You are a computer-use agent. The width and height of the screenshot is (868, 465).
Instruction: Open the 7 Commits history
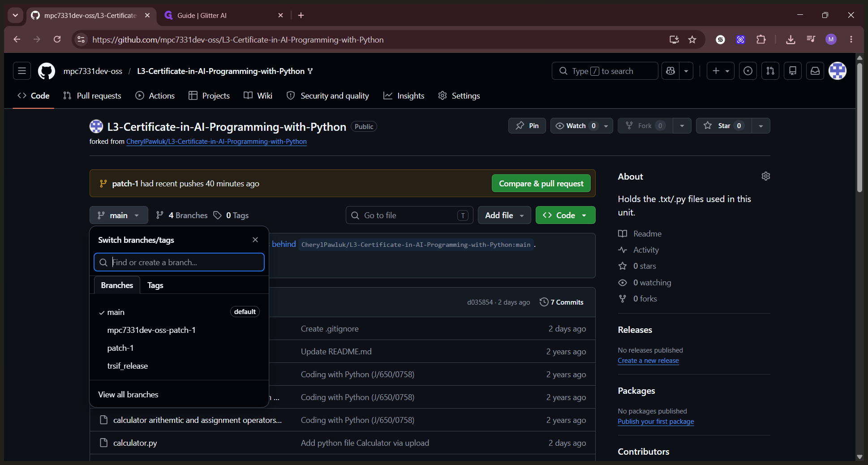tap(562, 302)
